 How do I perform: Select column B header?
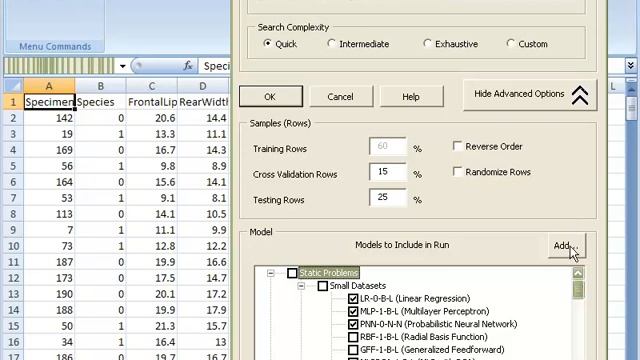pos(100,86)
